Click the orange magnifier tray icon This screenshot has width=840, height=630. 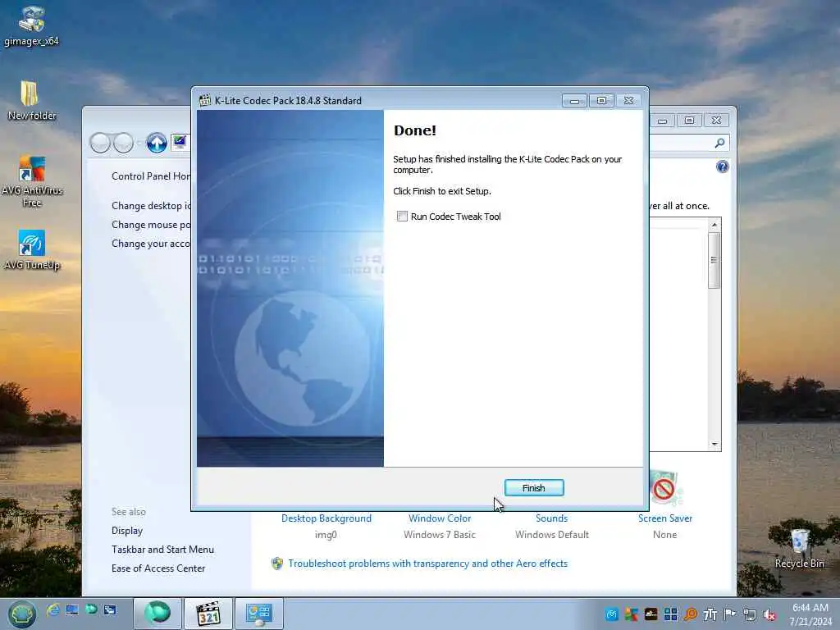pos(690,614)
